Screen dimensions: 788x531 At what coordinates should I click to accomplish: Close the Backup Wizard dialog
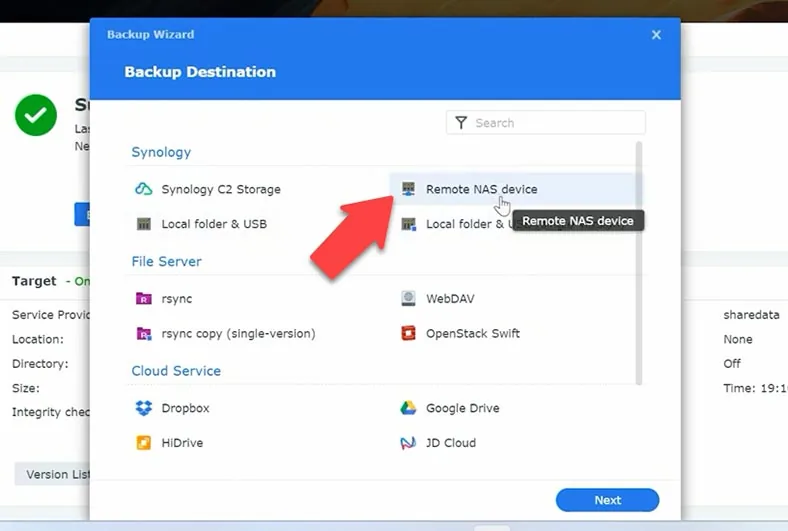click(x=656, y=35)
